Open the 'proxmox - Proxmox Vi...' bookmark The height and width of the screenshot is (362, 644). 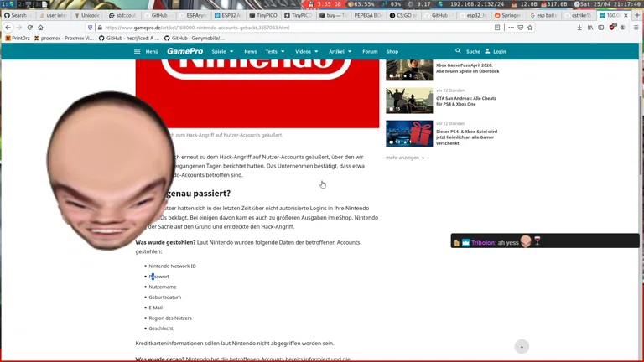pos(64,39)
